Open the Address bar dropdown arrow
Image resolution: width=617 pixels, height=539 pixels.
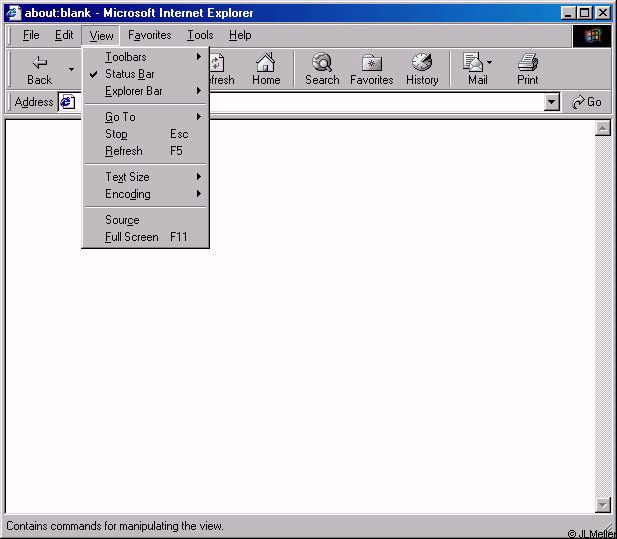[552, 102]
